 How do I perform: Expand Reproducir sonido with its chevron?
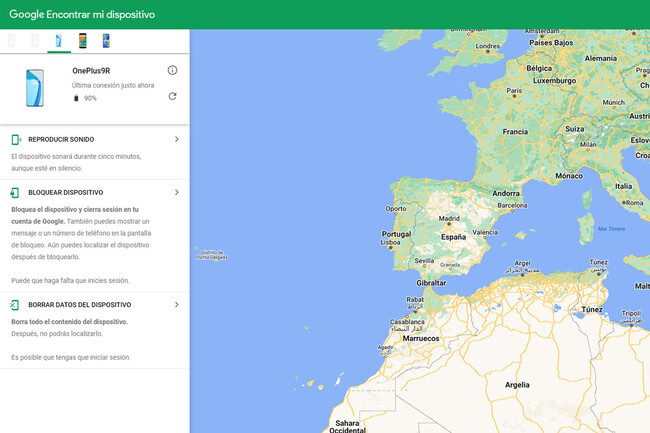pyautogui.click(x=177, y=139)
